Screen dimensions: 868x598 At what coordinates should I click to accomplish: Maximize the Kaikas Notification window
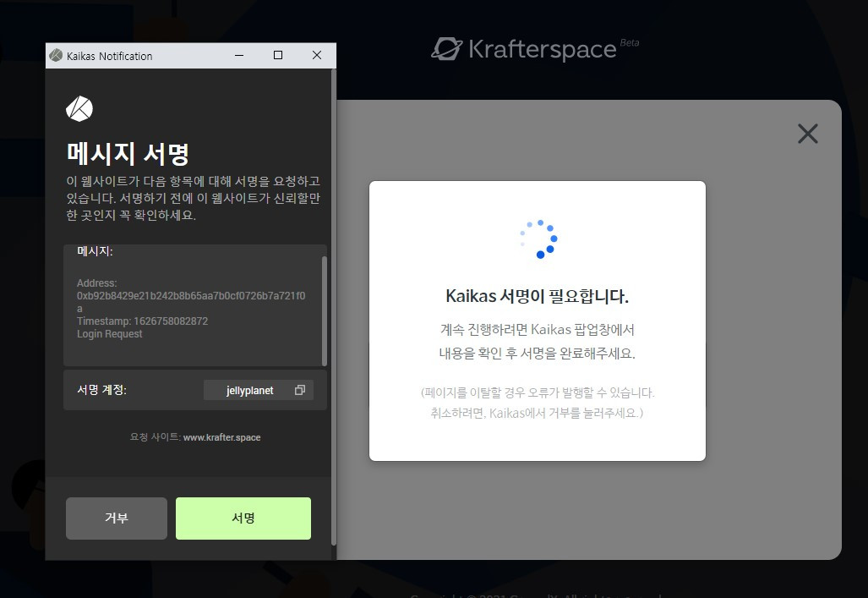pos(278,56)
